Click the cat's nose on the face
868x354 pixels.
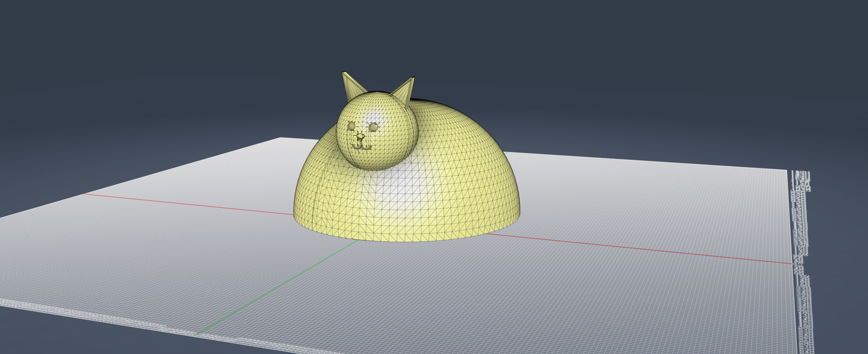tap(360, 136)
